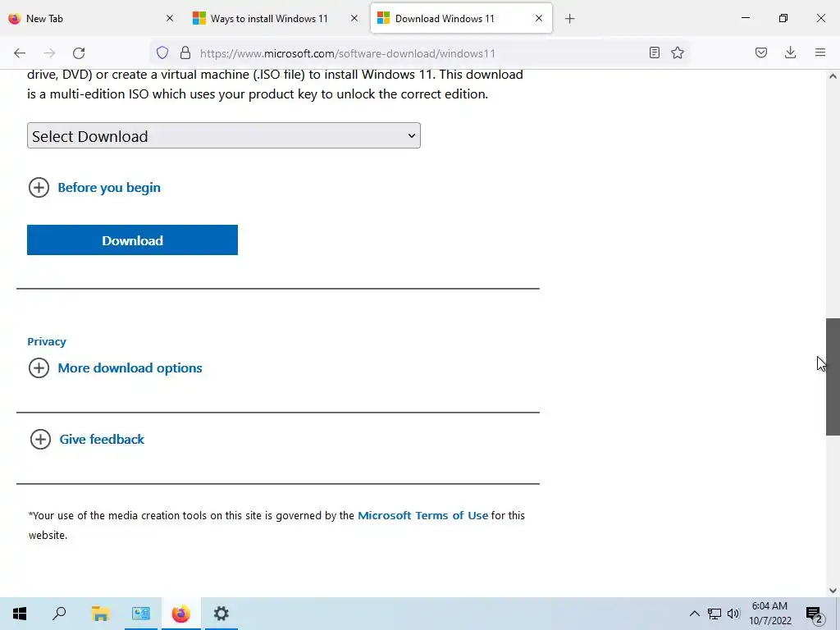Click the page vertical scrollbar thumb
The width and height of the screenshot is (840, 630).
click(833, 377)
